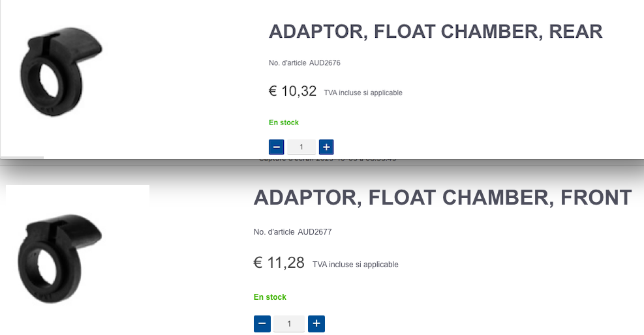Click the € 11,28 price
644x335 pixels.
coord(279,263)
